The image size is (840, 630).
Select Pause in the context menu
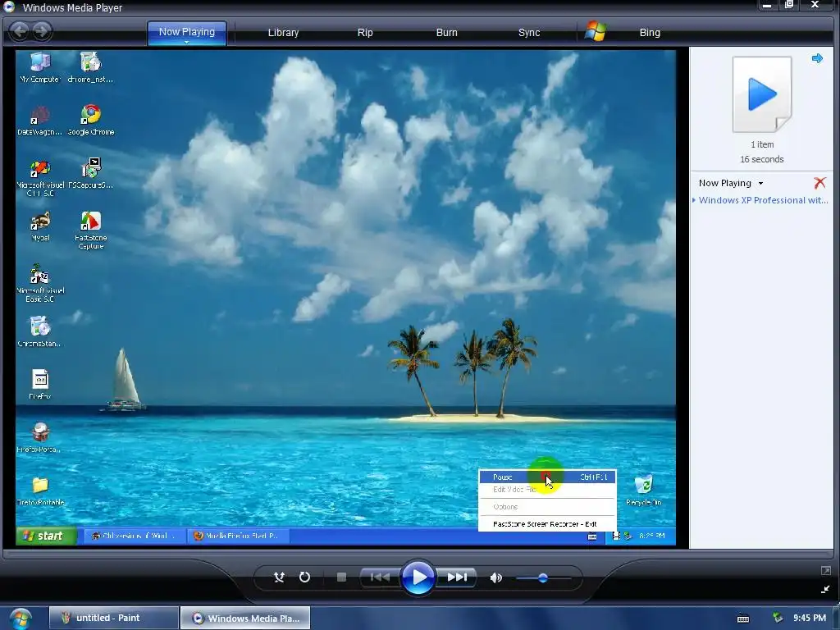[547, 477]
